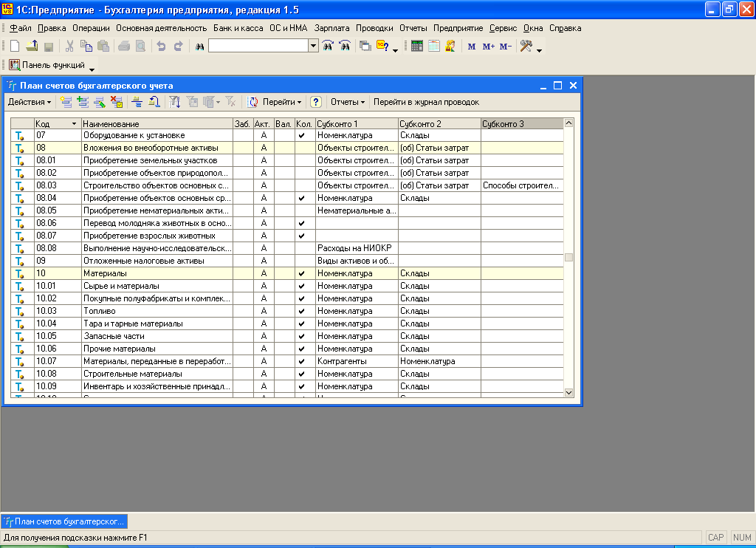
Task: Open the search combo box dropdown arrow
Action: [x=313, y=46]
